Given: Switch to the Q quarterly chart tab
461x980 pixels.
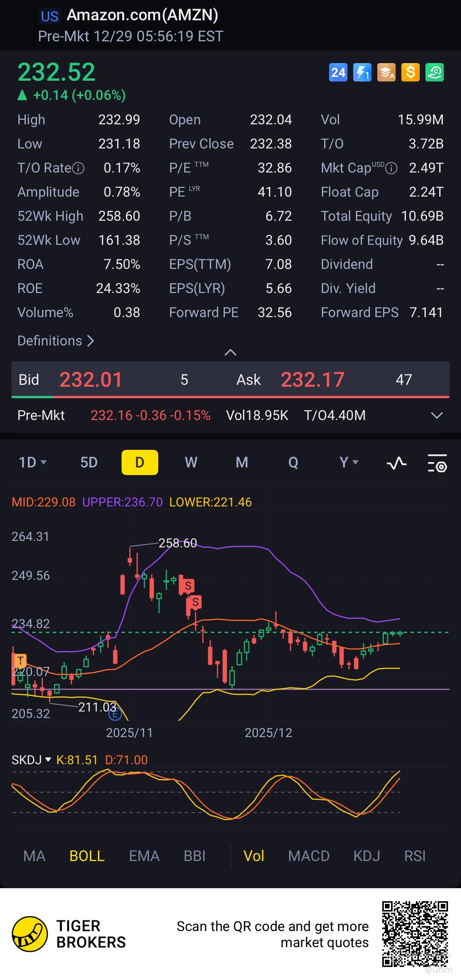Looking at the screenshot, I should point(293,462).
